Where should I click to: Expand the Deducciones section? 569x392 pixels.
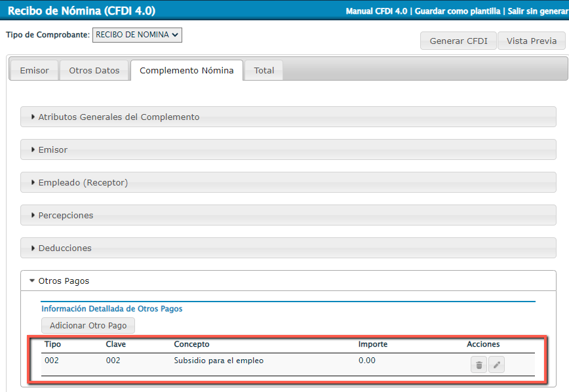65,248
